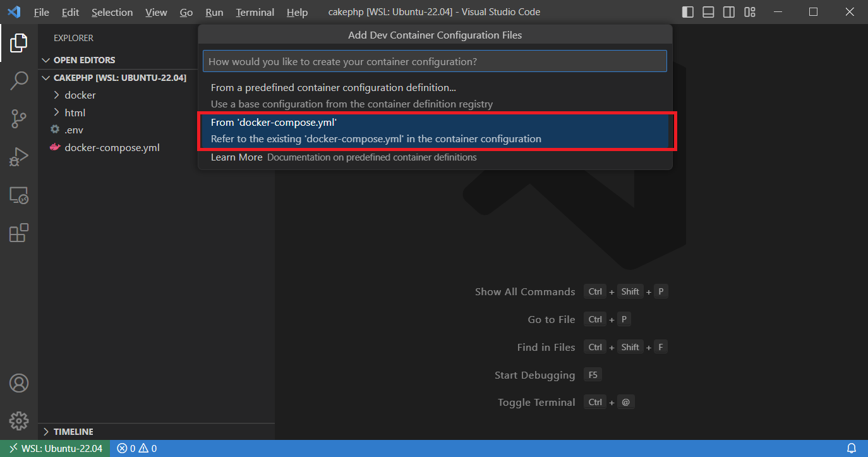Screen dimensions: 868x457
Task: Toggle the primary sidebar layout icon
Action: point(687,11)
